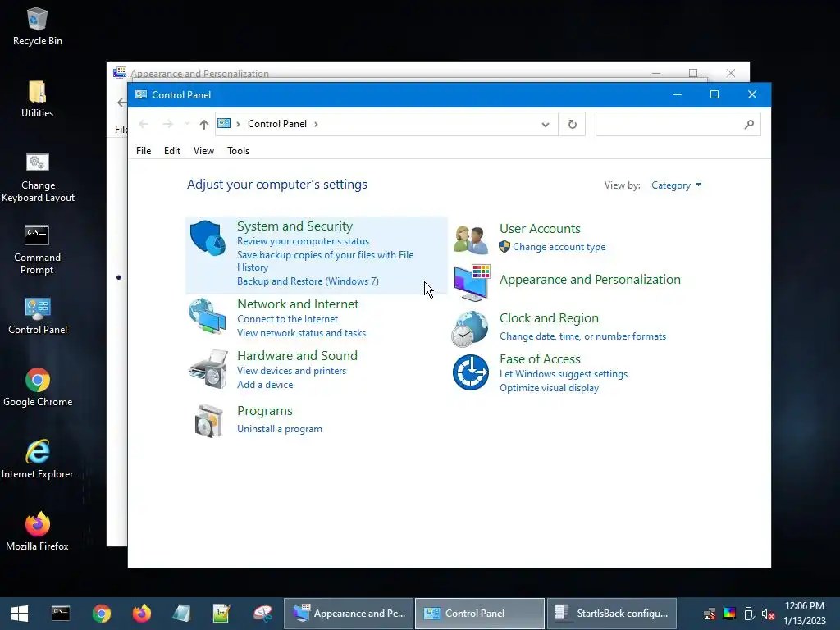840x630 pixels.
Task: Open Chrome from the taskbar
Action: [101, 614]
